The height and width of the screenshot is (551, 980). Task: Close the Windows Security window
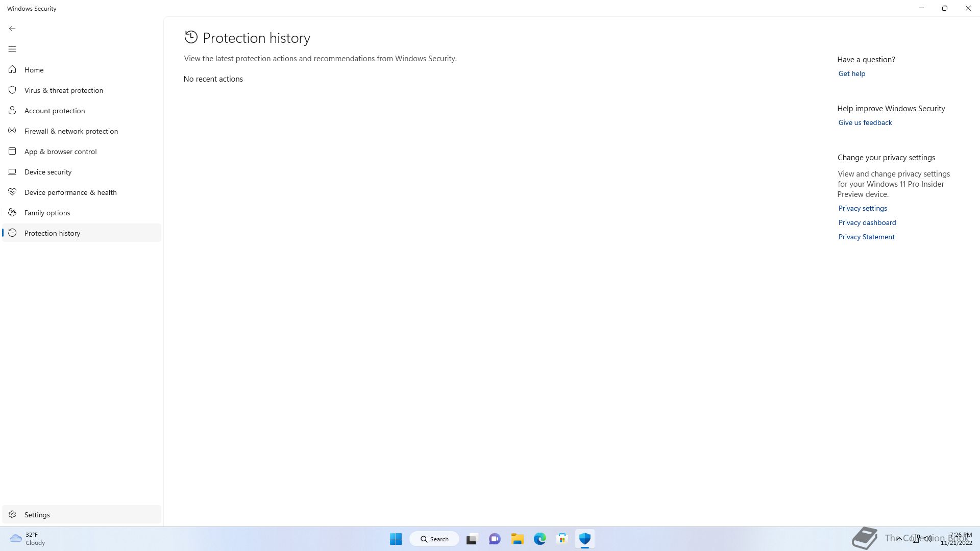click(968, 8)
